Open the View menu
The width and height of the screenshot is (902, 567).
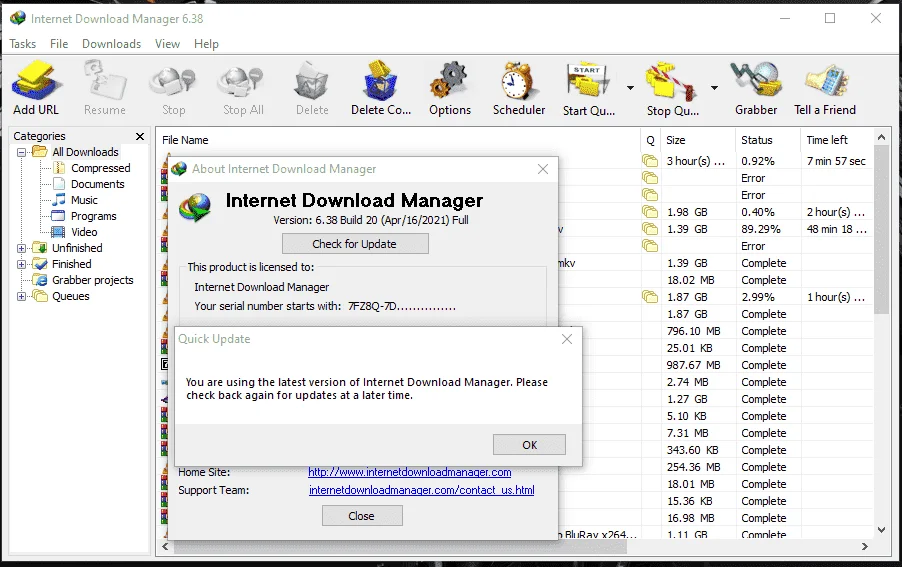(167, 44)
